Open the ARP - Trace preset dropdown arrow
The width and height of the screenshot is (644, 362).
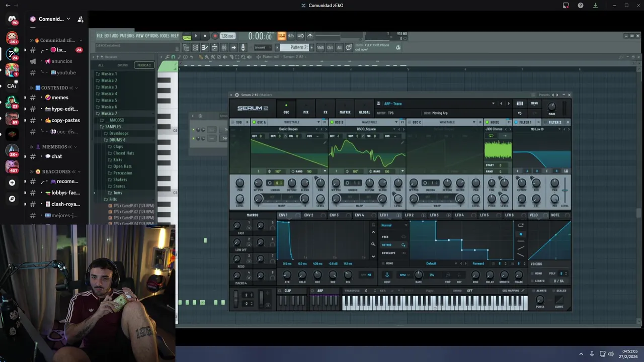(x=493, y=104)
